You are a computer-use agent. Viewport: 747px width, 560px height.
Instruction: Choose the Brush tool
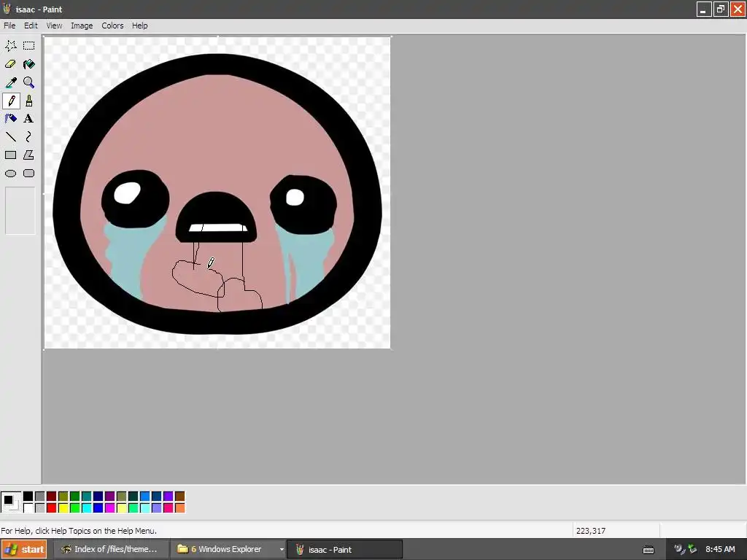pos(29,101)
